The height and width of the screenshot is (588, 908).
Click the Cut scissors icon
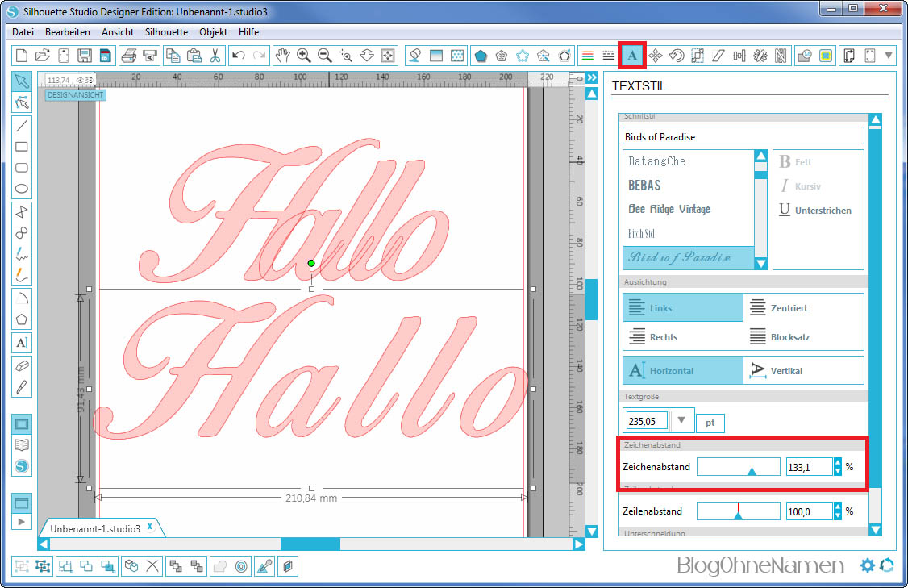(215, 56)
